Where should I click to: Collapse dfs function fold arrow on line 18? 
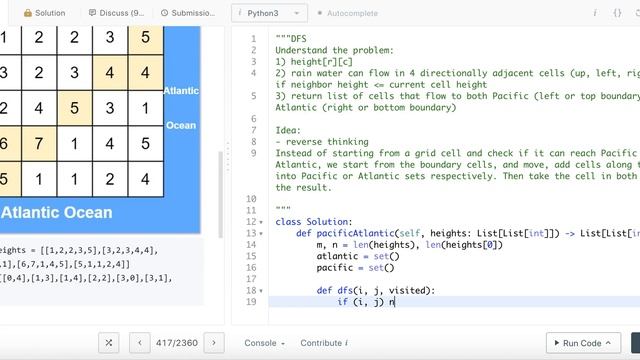(x=261, y=291)
